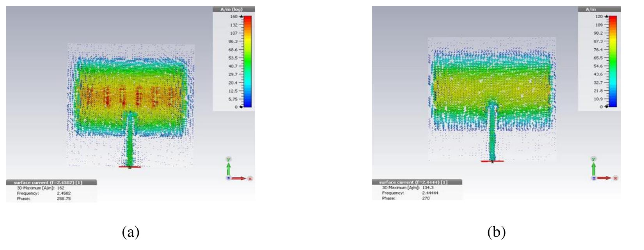Click the color bar in panel (a)
Viewport: 644px width, 250px height.
[248, 62]
